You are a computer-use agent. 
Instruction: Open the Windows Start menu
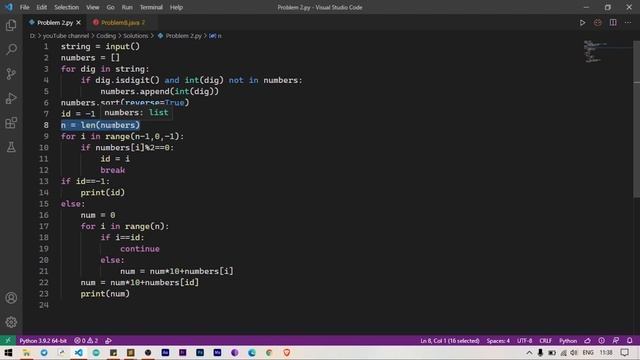pos(8,353)
